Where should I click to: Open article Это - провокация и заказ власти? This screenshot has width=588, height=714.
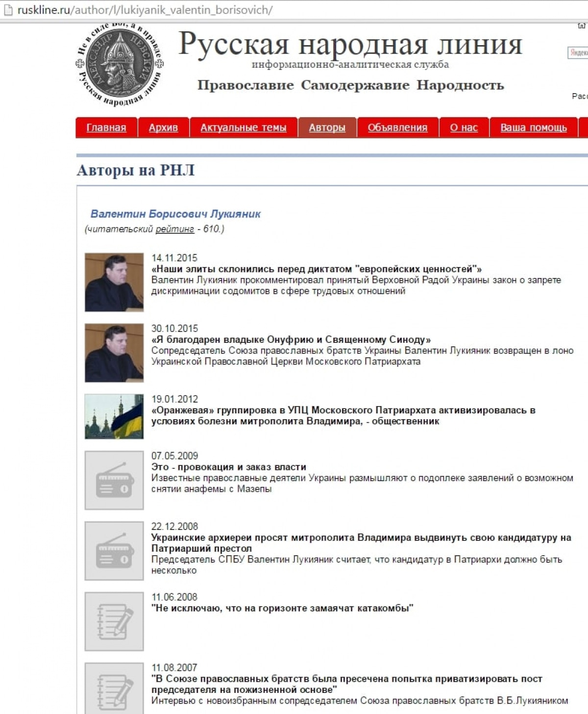point(229,467)
